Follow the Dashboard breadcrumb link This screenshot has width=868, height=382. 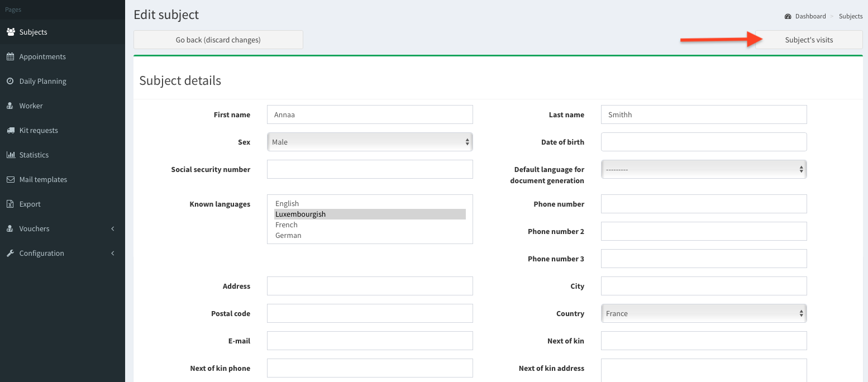click(810, 16)
